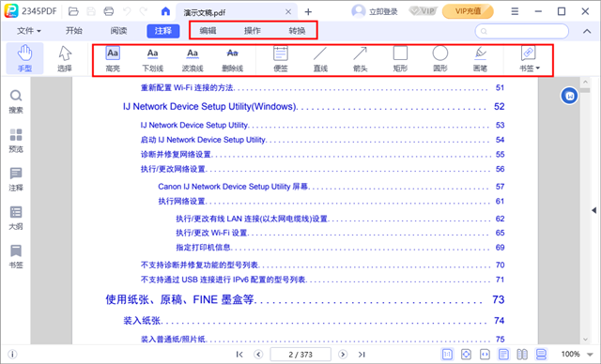
Task: Select the Select tool (选择)
Action: tap(65, 58)
